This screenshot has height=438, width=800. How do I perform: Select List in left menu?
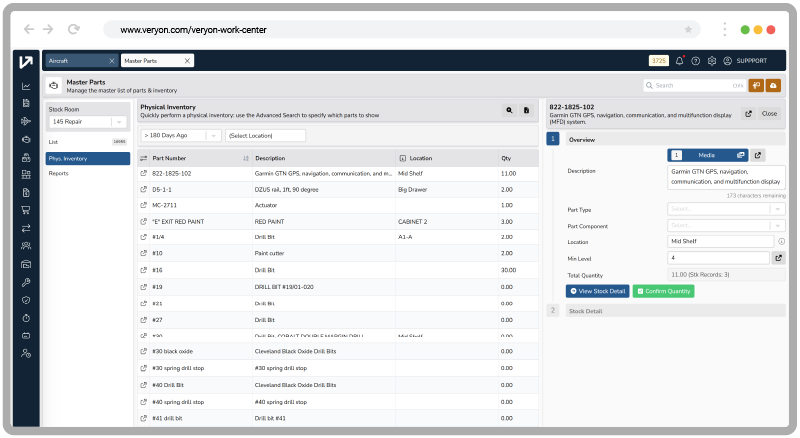pos(87,142)
